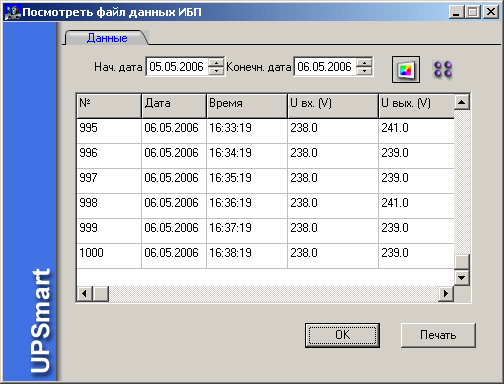Click the horizontal scrollbar right arrow
504x384 pixels.
coord(446,294)
